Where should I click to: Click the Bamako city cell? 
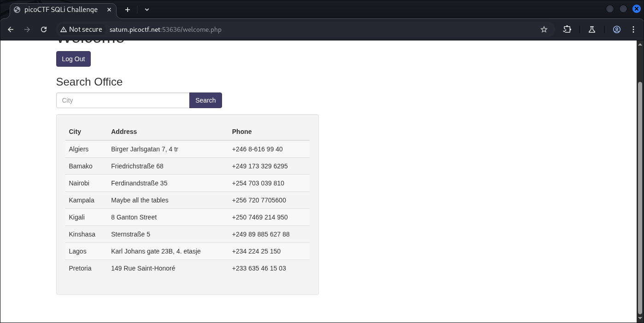[x=81, y=166]
